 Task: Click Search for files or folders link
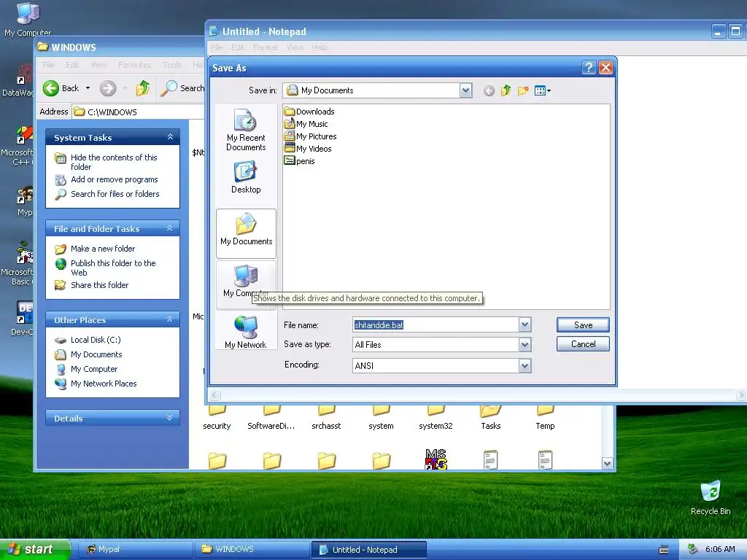click(115, 194)
